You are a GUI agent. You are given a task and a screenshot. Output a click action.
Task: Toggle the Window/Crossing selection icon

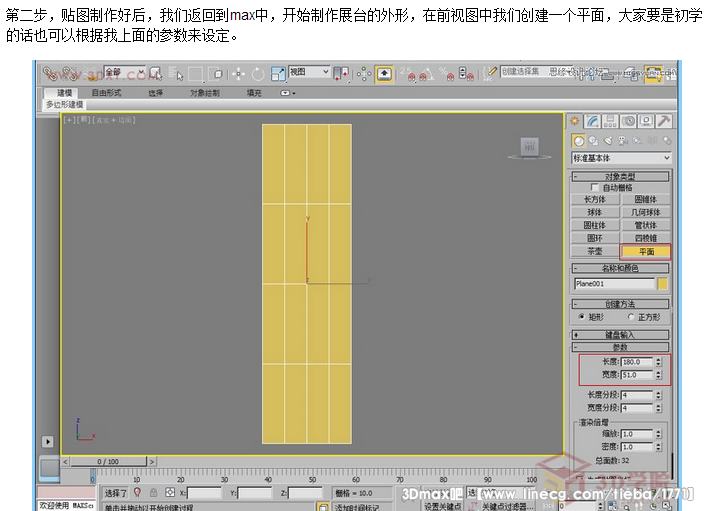pos(216,74)
